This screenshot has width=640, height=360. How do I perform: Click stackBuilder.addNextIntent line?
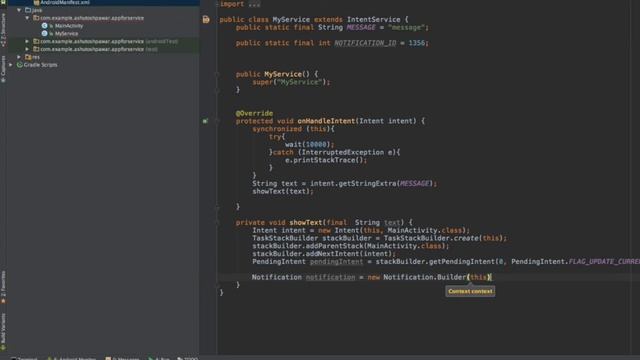(x=324, y=254)
